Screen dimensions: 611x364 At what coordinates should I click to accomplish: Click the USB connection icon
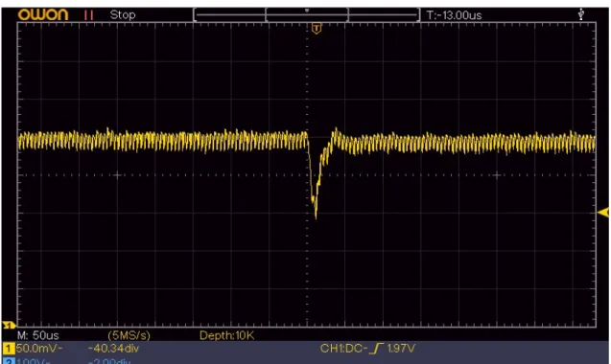(x=581, y=14)
